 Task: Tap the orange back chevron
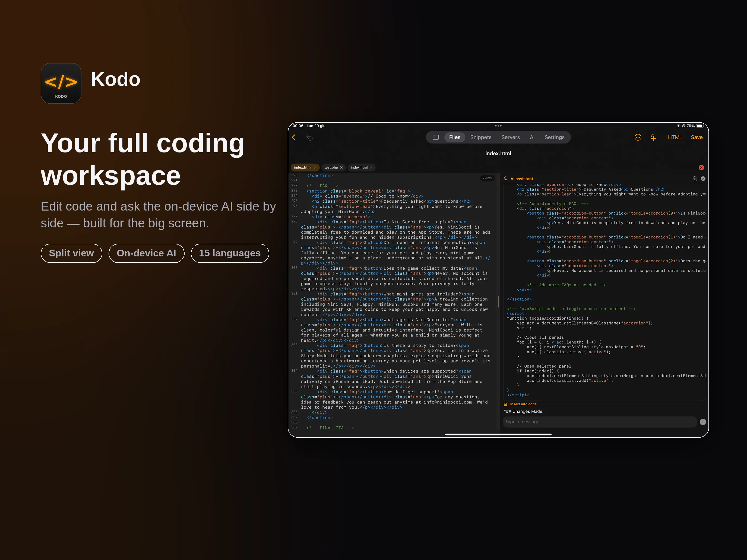tap(294, 137)
